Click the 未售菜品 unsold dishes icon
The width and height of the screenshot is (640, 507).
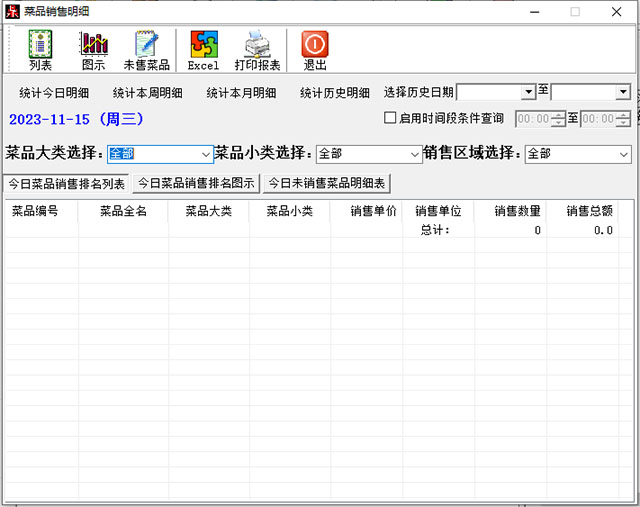pos(146,50)
